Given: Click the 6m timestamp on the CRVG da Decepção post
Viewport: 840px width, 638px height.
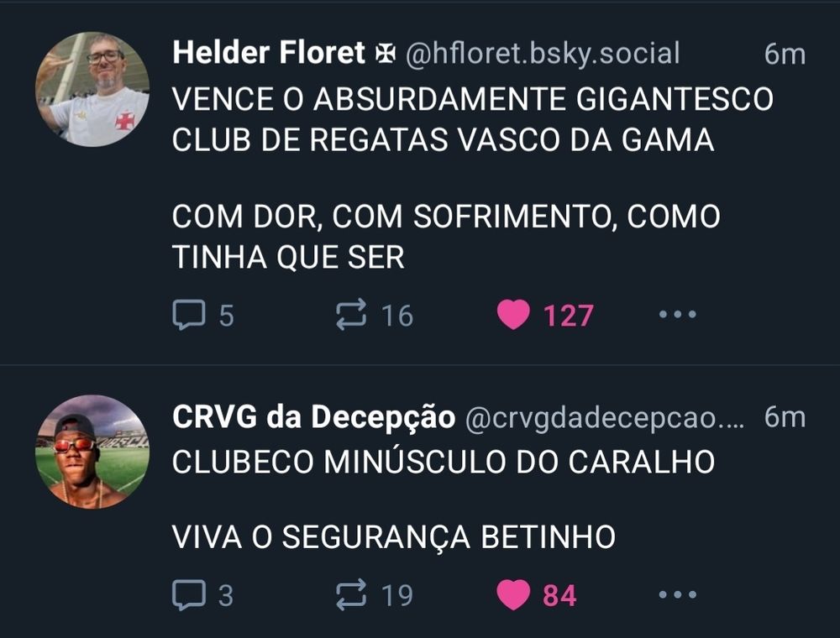Looking at the screenshot, I should [785, 417].
